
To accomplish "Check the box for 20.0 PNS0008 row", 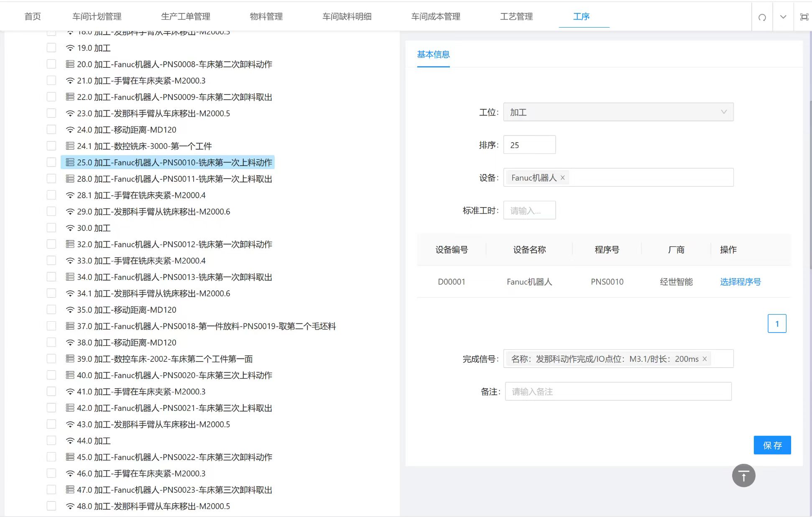I will click(51, 64).
